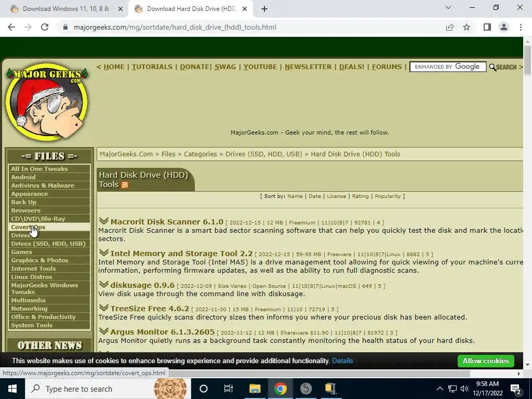This screenshot has height=399, width=532.
Task: Click the horizontal page scrollbar
Action: (235, 374)
